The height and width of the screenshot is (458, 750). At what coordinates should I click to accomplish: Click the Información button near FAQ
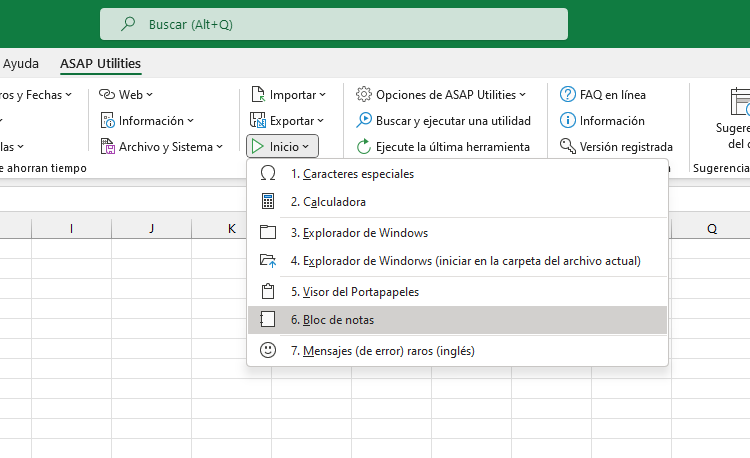tap(602, 121)
